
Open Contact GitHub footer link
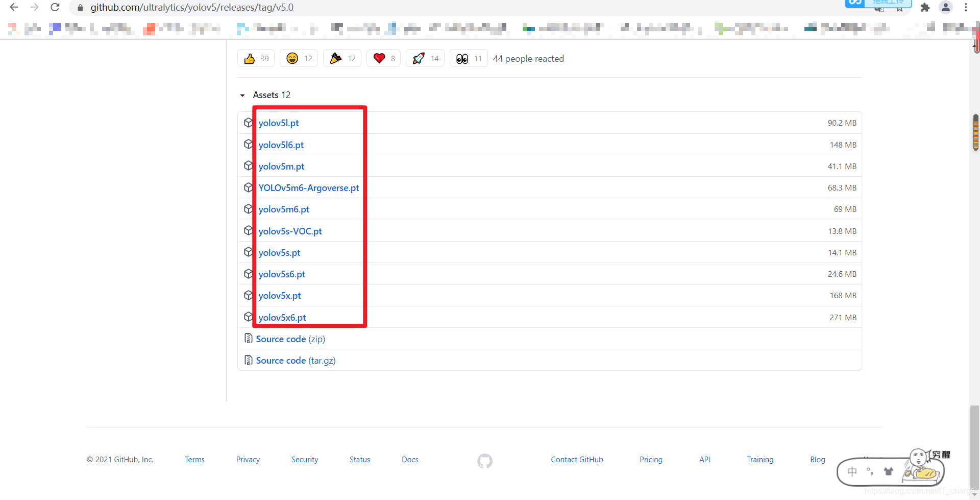[x=577, y=460]
